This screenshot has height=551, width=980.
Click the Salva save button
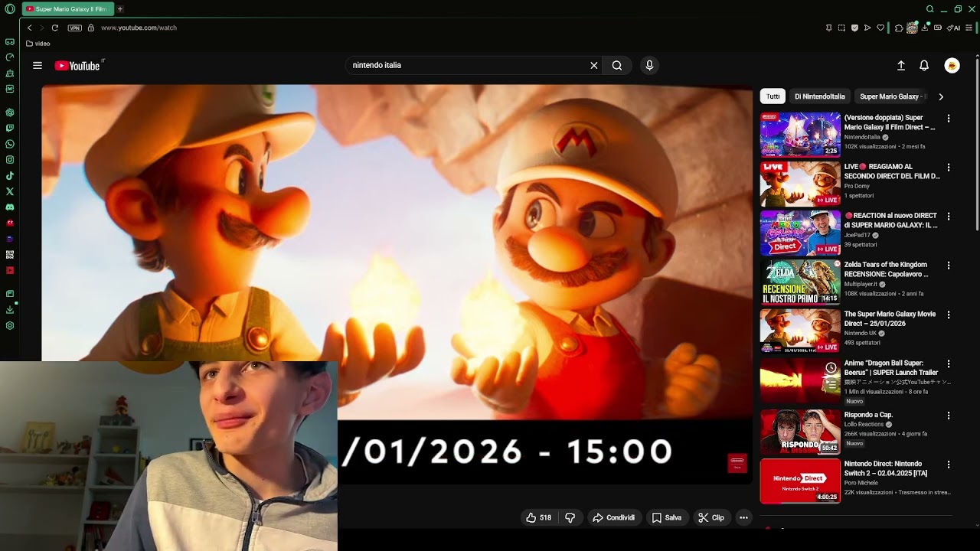click(x=667, y=517)
